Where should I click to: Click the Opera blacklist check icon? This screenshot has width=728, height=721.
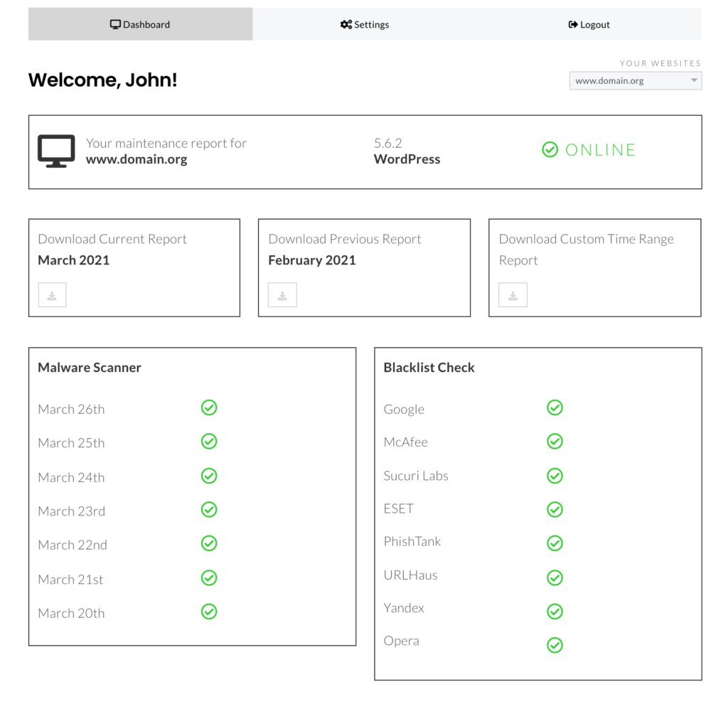coord(555,645)
